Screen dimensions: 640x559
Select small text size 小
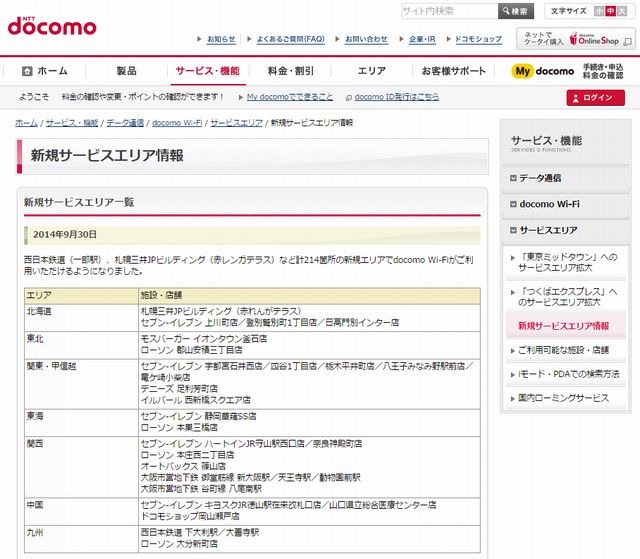point(599,11)
